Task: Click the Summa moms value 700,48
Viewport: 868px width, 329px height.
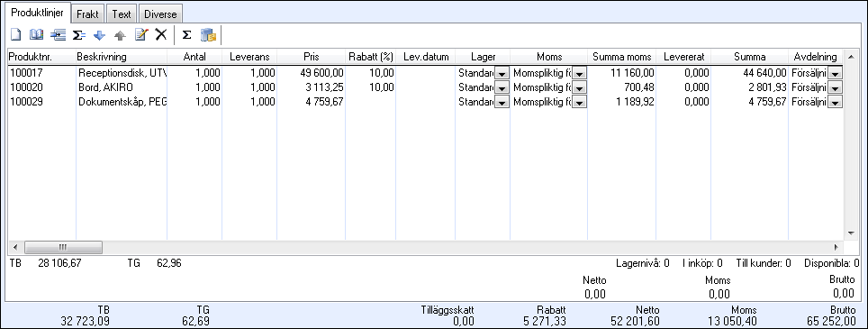Action: pos(621,87)
